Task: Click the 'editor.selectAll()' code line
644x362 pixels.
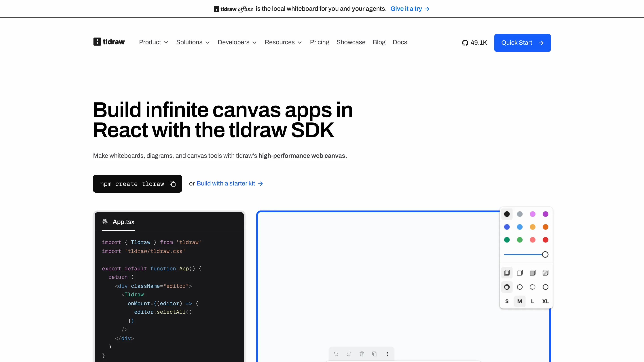Action: coord(163,312)
